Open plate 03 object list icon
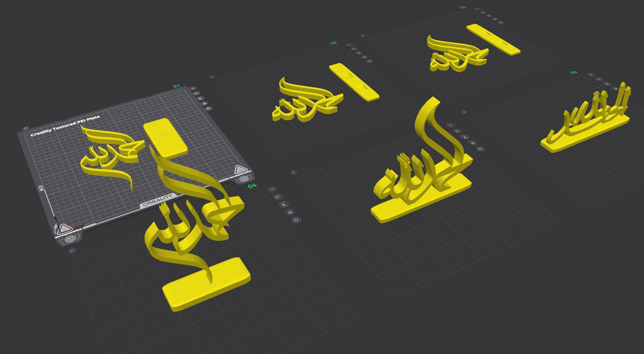644x354 pixels. point(483,12)
